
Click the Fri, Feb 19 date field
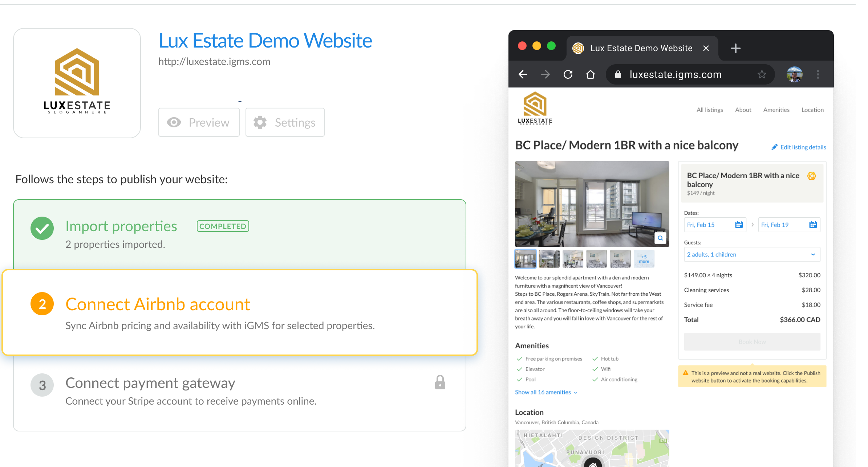(789, 225)
